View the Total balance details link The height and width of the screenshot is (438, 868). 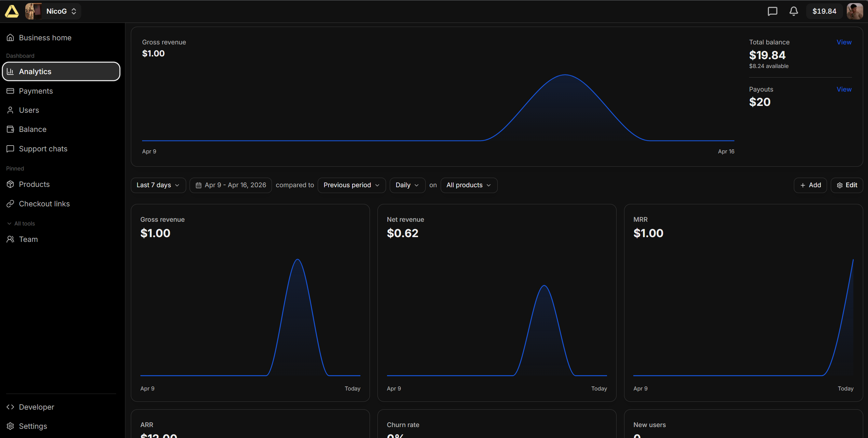(844, 42)
